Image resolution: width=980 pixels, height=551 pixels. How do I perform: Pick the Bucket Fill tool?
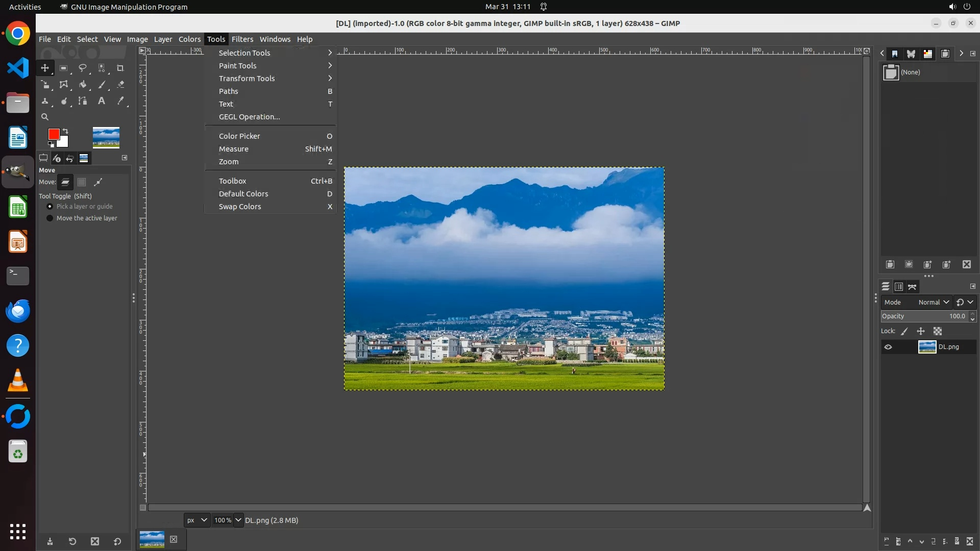tap(83, 85)
